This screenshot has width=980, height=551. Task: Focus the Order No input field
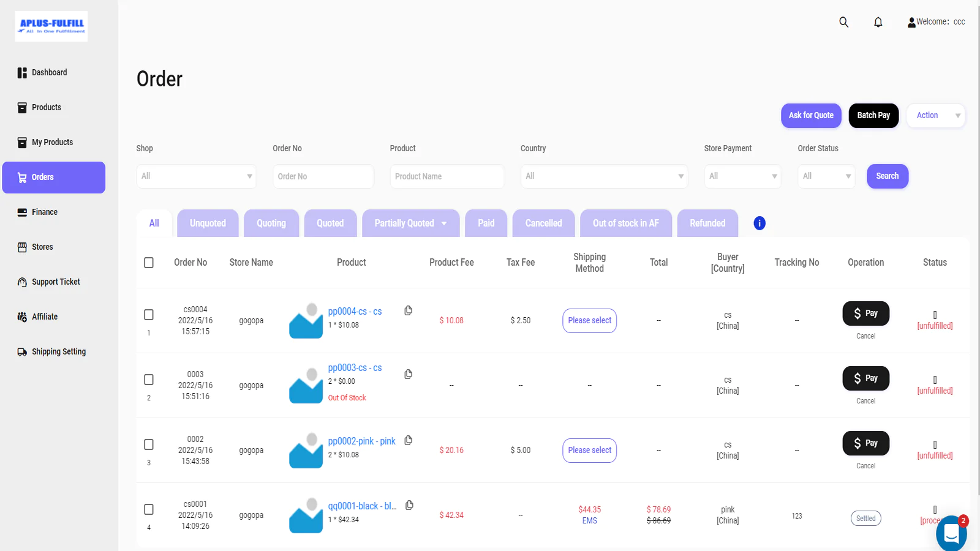click(x=323, y=176)
